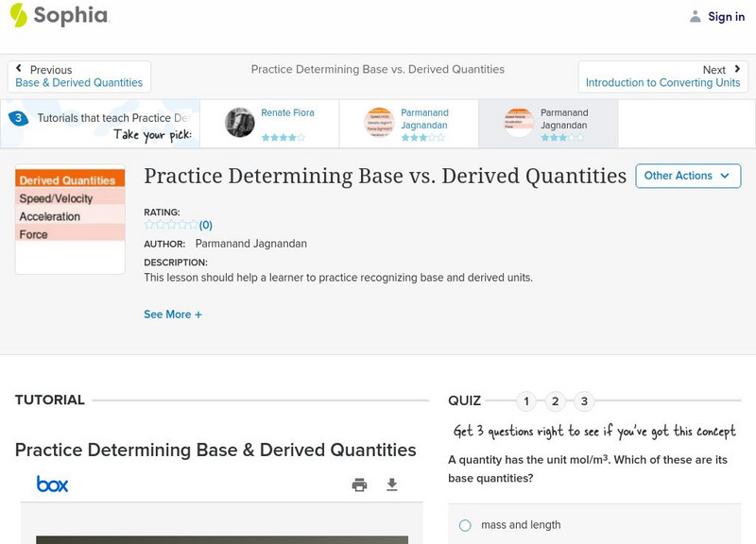The width and height of the screenshot is (756, 544).
Task: Go to Base & Derived Quantities lesson
Action: click(x=79, y=82)
